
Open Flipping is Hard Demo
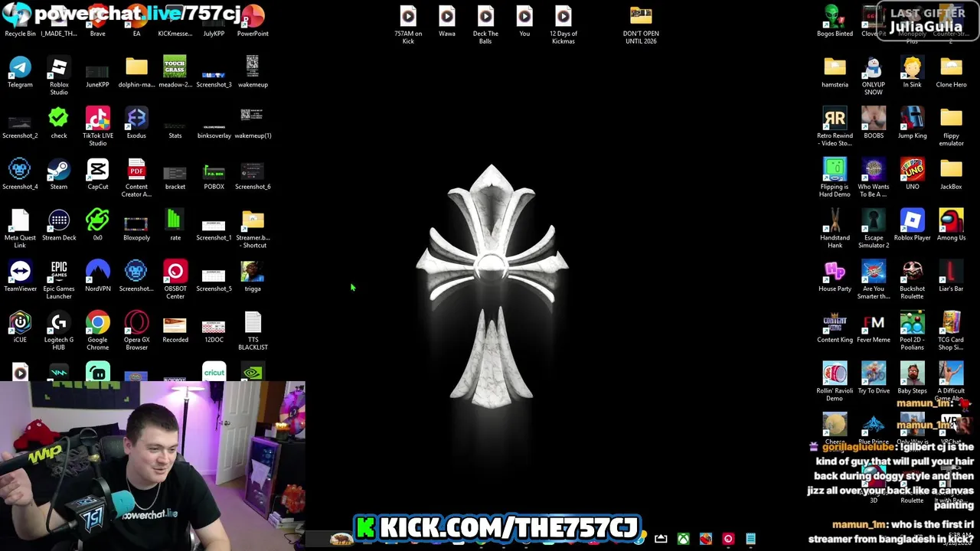coord(835,178)
